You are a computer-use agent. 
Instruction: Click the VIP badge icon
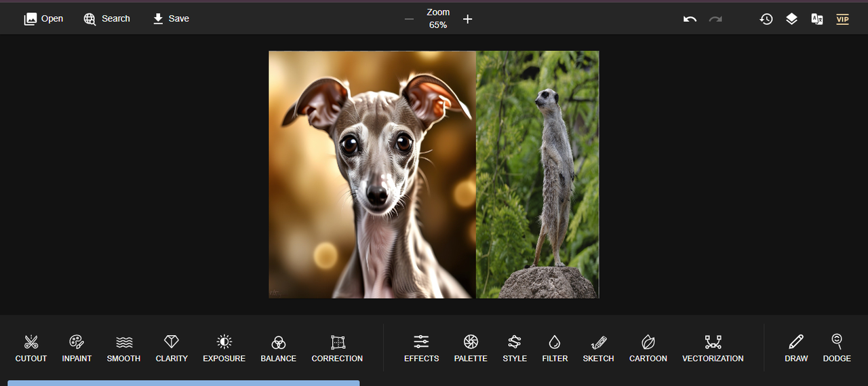842,19
